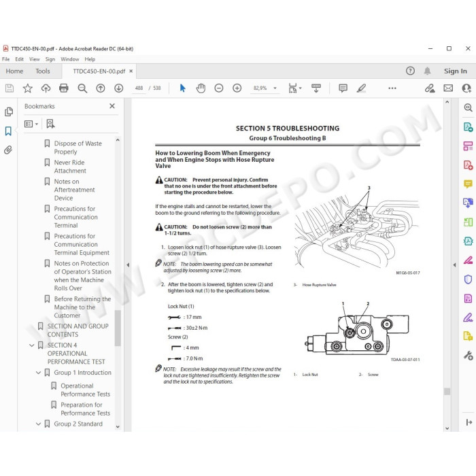This screenshot has height=476, width=476.
Task: Open Fill & Sign tool in right pane
Action: pyautogui.click(x=468, y=318)
